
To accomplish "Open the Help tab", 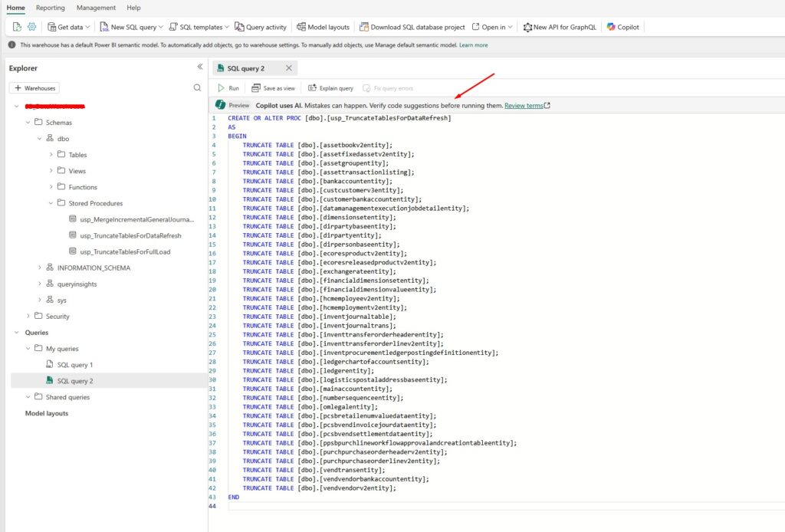I will [133, 8].
